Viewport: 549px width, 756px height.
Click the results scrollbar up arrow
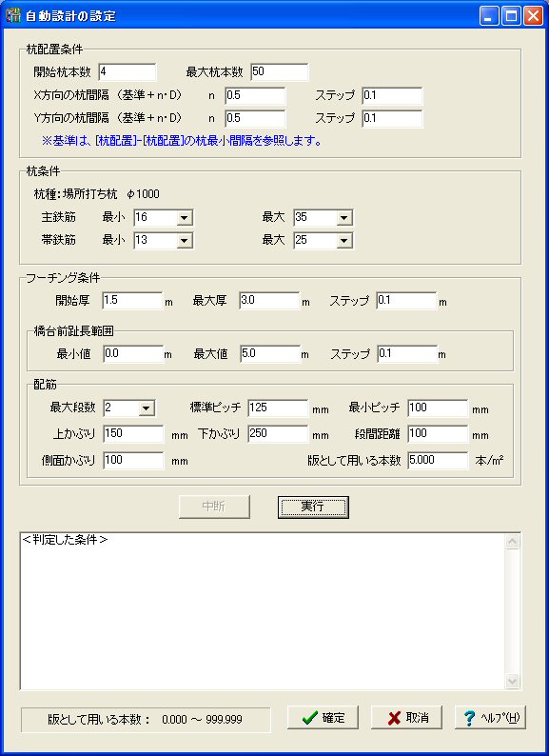pos(512,542)
